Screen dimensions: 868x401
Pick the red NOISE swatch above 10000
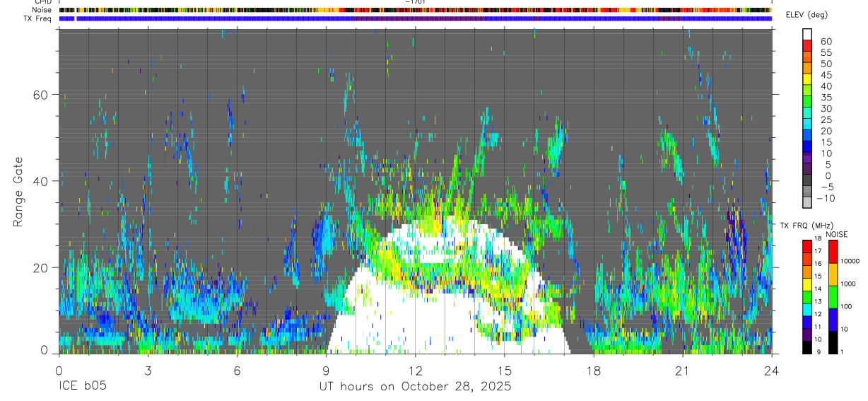(x=833, y=252)
